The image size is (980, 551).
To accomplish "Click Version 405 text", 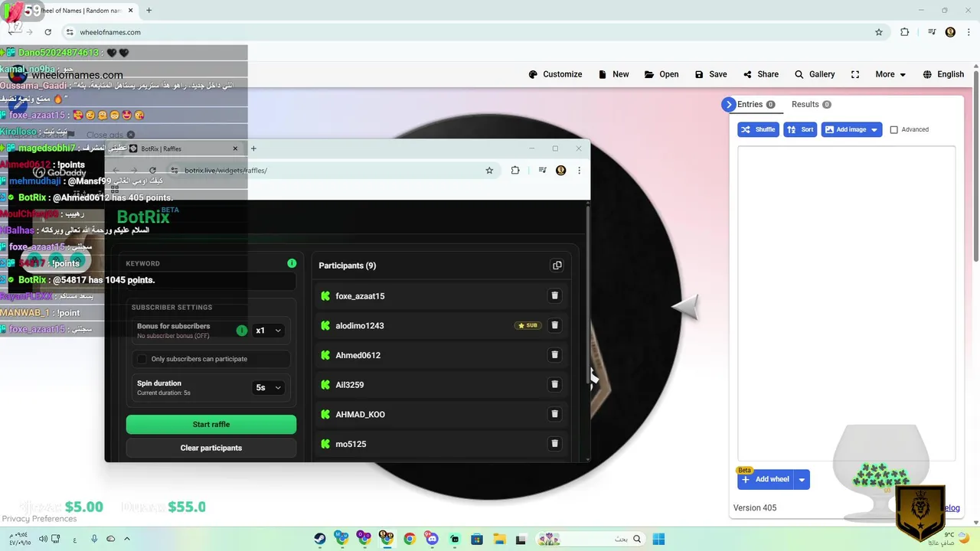I will [x=755, y=507].
